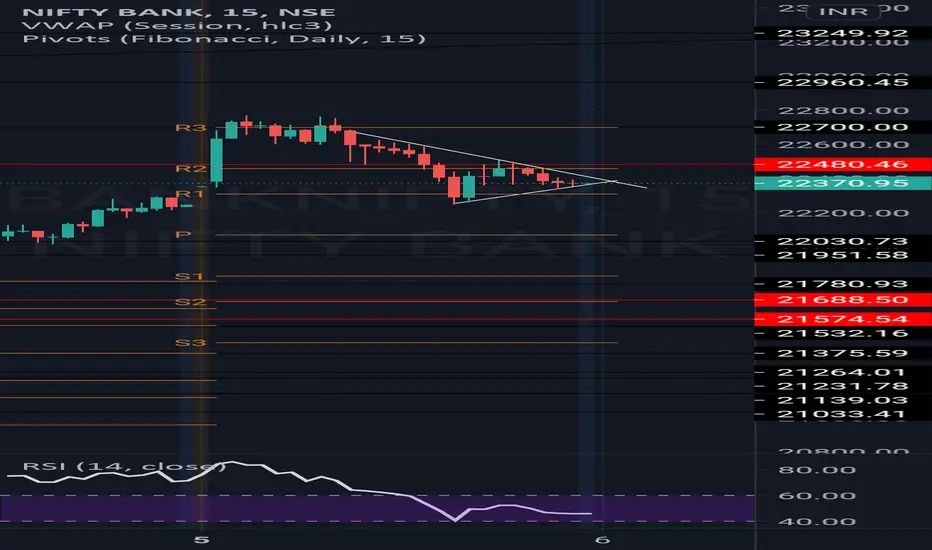The image size is (932, 550).
Task: Click the NIFTY BANK, 15, NSE chart title
Action: (179, 12)
